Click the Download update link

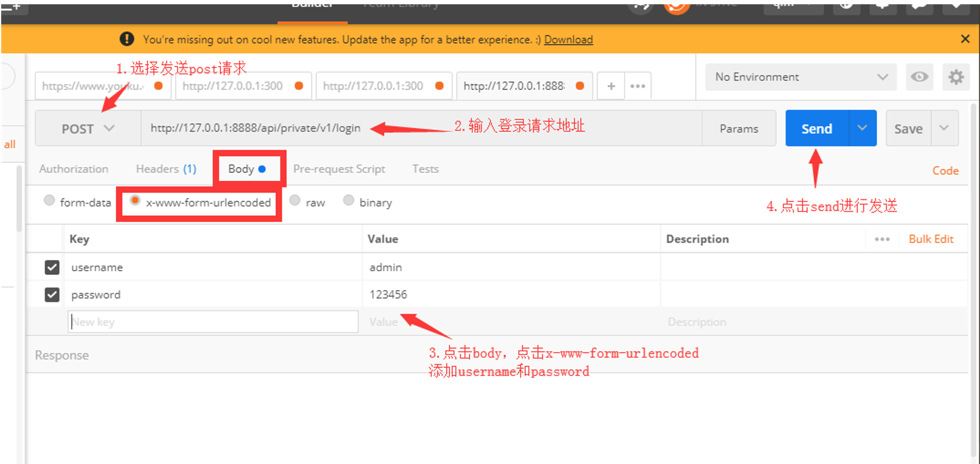568,40
